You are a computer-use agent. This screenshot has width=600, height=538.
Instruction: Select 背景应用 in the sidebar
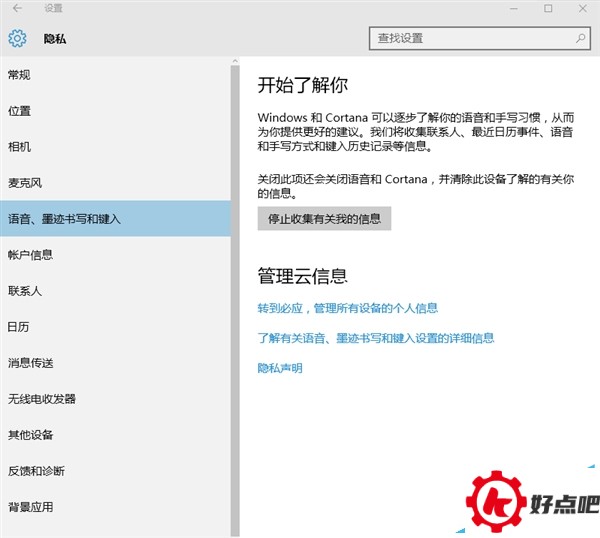coord(115,507)
